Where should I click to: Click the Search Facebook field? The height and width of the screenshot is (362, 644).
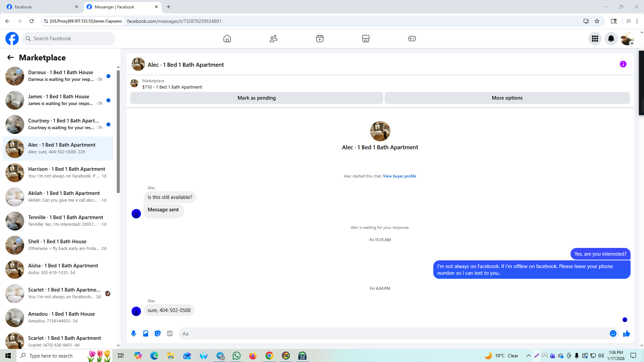68,39
